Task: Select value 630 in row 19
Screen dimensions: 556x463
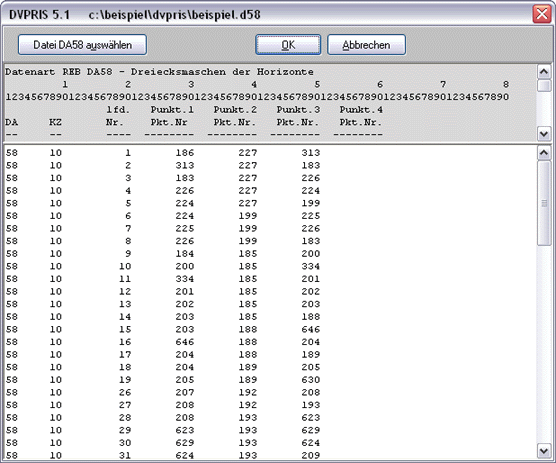Action: [311, 380]
